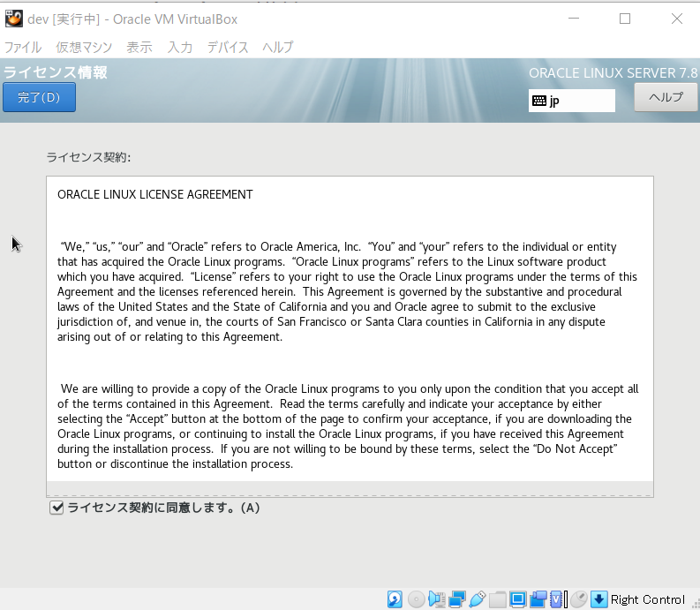Click the 完了(D) button
The image size is (700, 610).
[40, 97]
